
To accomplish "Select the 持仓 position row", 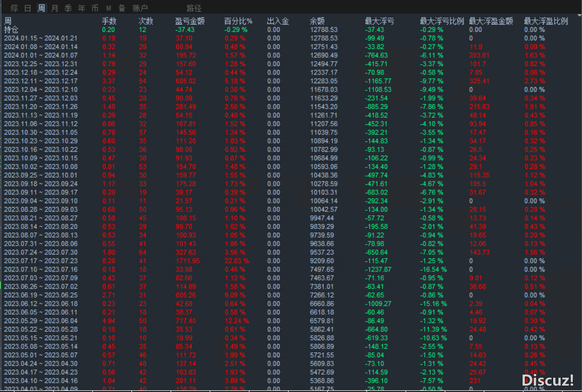I will (x=11, y=29).
